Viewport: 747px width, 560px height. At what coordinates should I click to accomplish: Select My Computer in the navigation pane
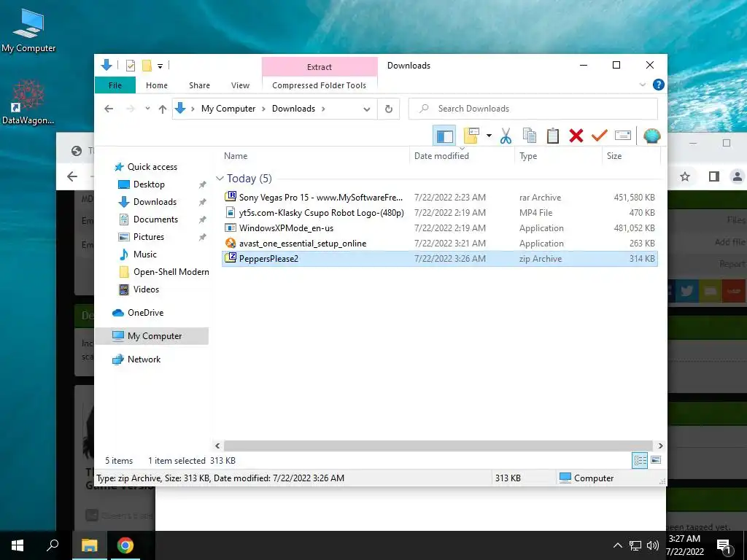tap(152, 336)
